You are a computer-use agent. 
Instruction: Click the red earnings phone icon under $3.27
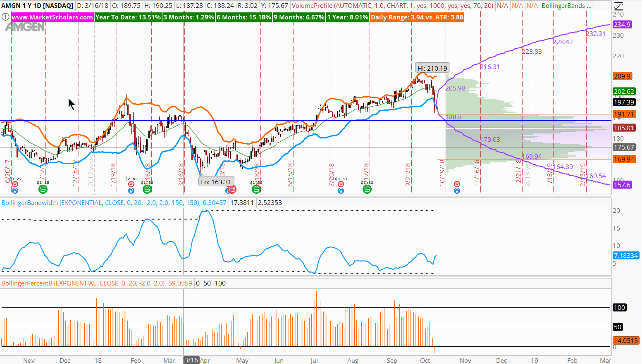point(15,184)
